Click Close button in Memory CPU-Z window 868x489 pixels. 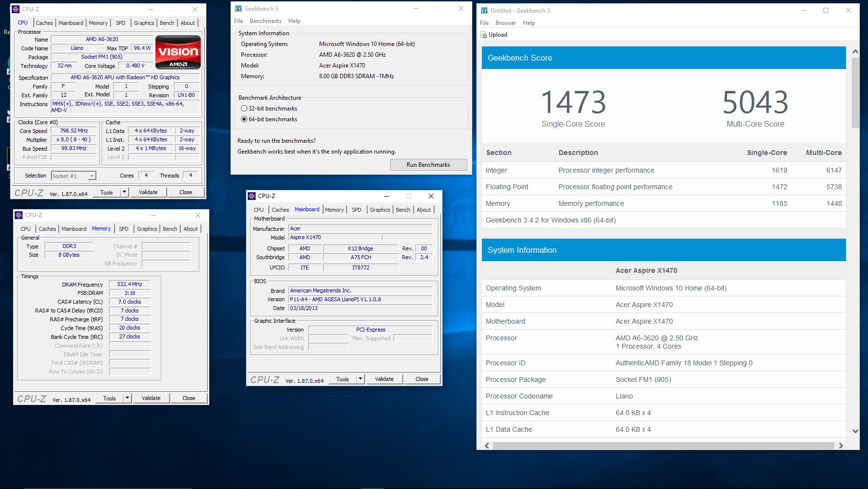point(189,398)
